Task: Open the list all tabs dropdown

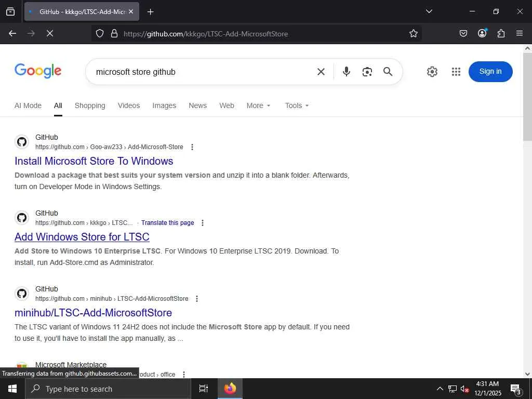Action: 429,11
